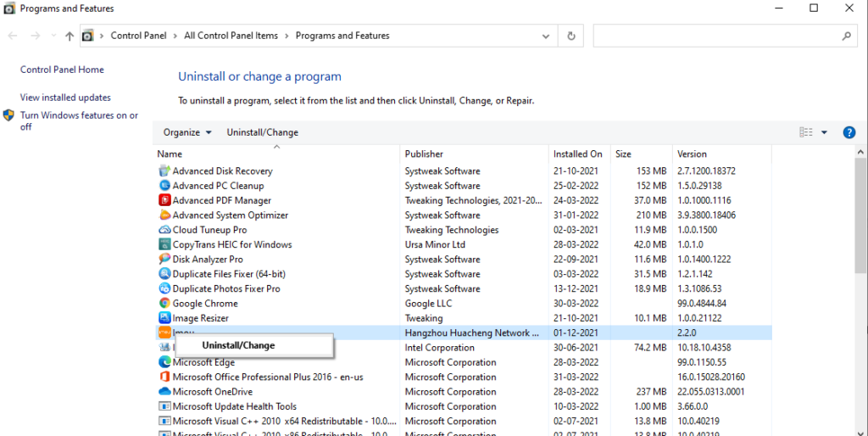Screen dimensions: 868x436
Task: Open the recent locations dropdown arrow
Action: pos(53,36)
